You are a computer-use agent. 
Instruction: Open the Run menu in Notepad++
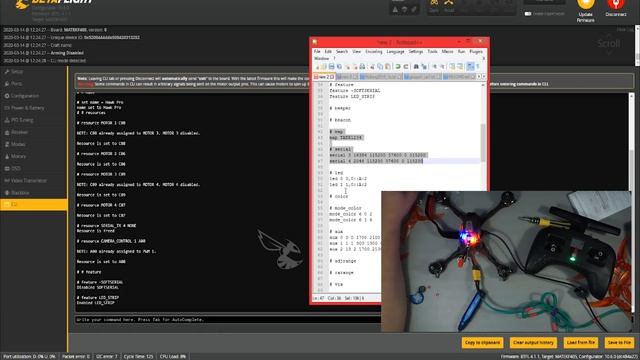pyautogui.click(x=461, y=52)
